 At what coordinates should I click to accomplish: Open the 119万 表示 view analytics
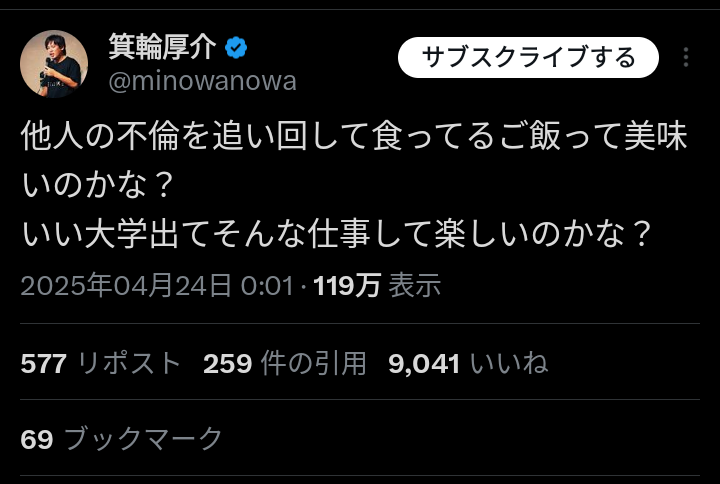(x=377, y=285)
